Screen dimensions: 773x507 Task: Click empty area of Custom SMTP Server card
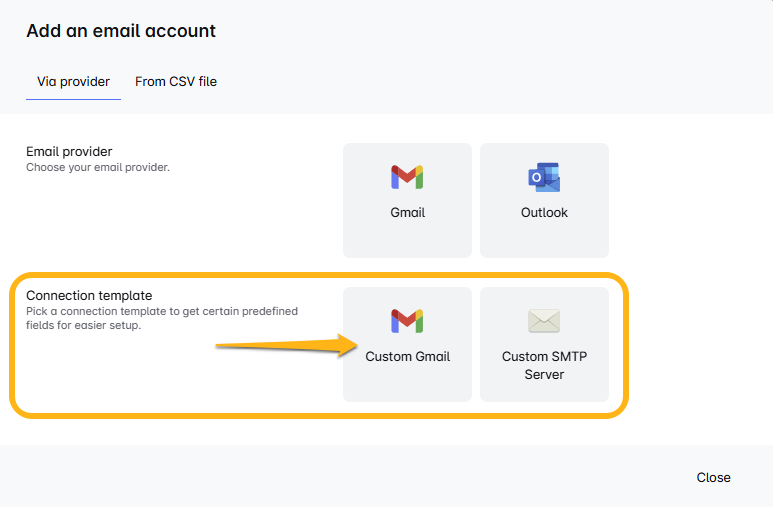tap(544, 392)
